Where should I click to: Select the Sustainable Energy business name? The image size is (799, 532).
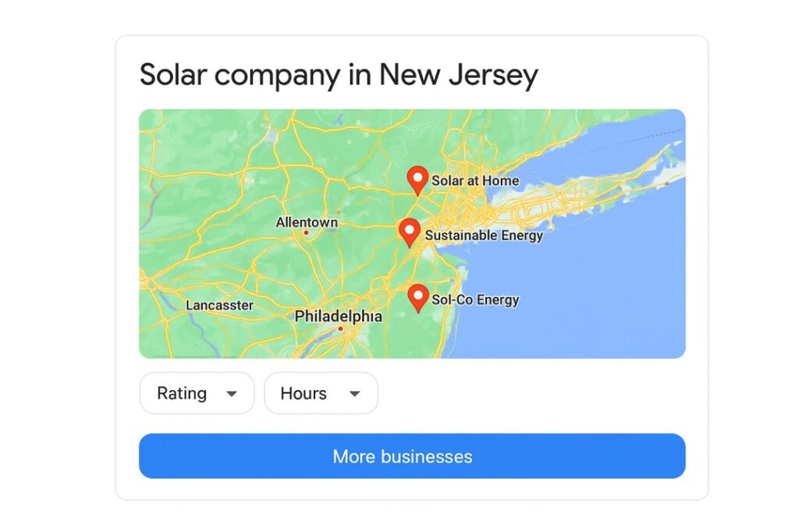point(484,235)
